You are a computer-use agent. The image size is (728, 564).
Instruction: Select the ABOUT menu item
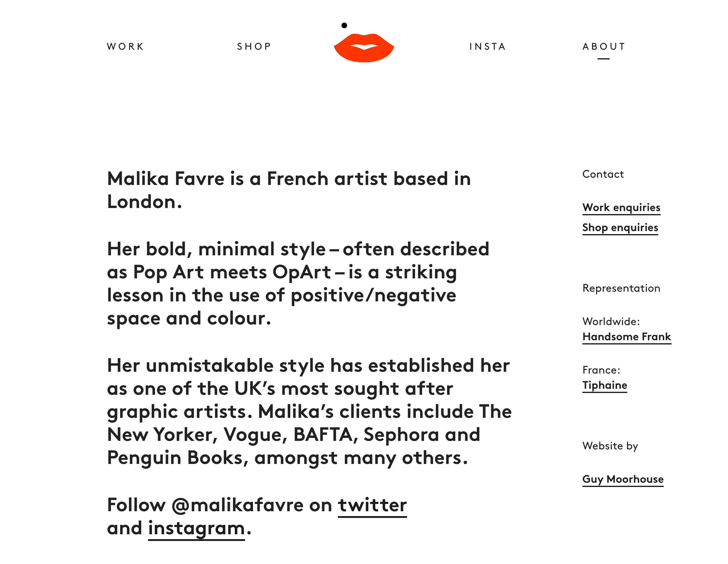pos(604,46)
